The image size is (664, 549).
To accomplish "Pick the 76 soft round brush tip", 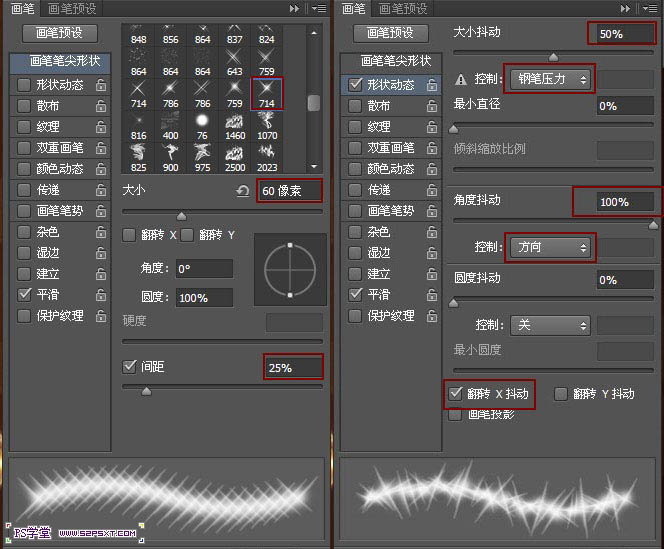I will (202, 122).
